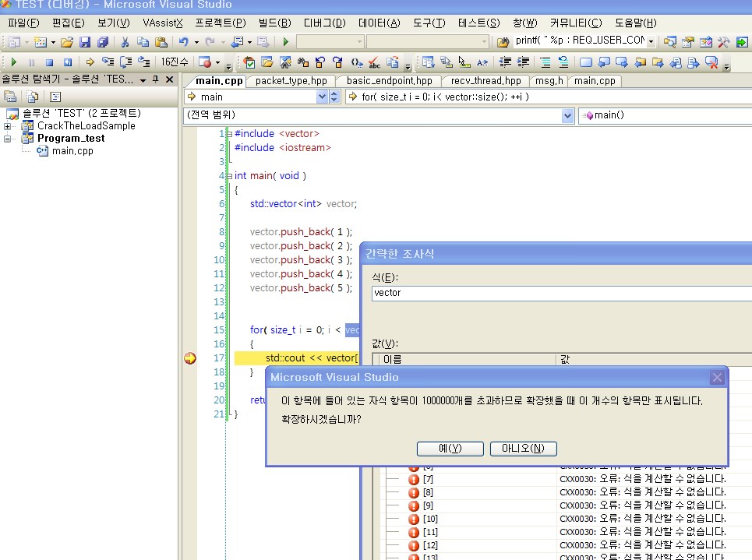The image size is (752, 560).
Task: Open the Find in Files binoculars-folder icon
Action: (x=503, y=42)
